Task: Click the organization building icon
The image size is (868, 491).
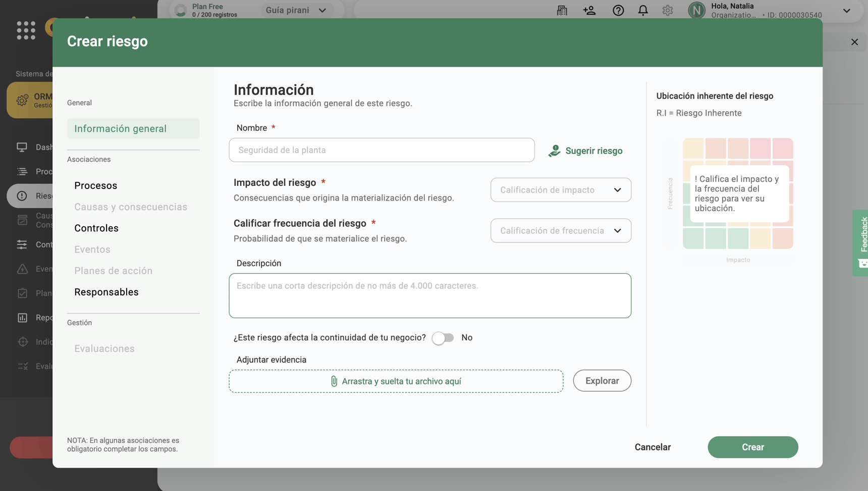Action: pyautogui.click(x=561, y=10)
